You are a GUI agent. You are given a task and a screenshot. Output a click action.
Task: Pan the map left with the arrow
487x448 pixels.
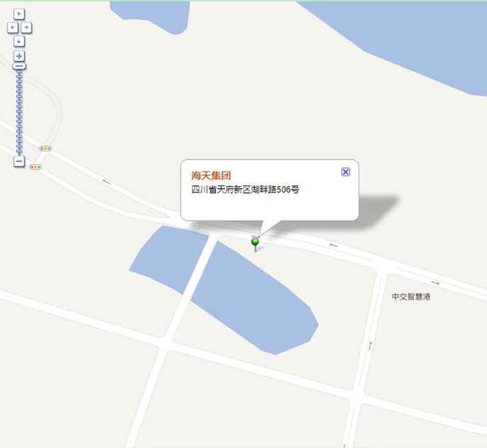[13, 28]
